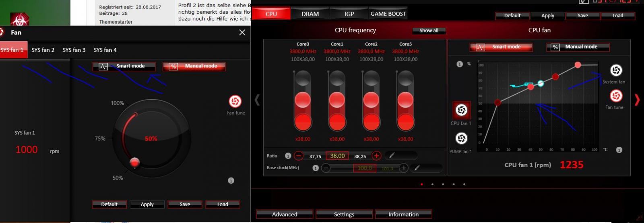
Task: Enable Manual mode in CPU fan panel
Action: [578, 47]
